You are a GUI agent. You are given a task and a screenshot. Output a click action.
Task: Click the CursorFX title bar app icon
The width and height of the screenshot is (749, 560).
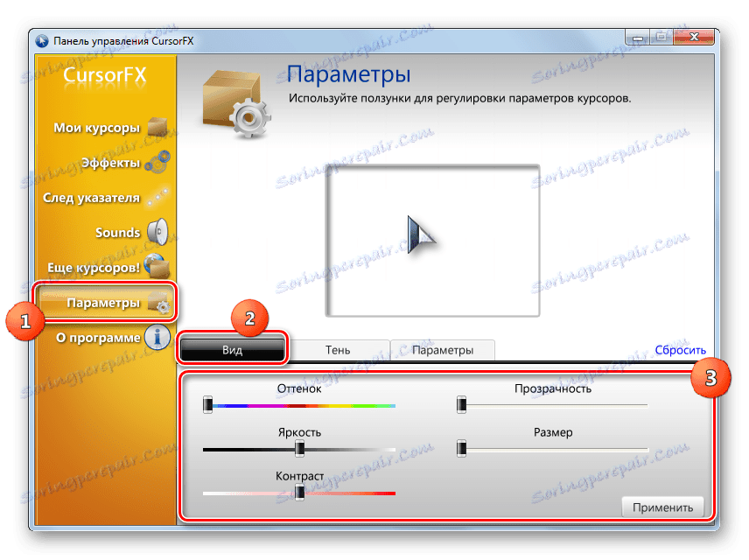coord(42,41)
